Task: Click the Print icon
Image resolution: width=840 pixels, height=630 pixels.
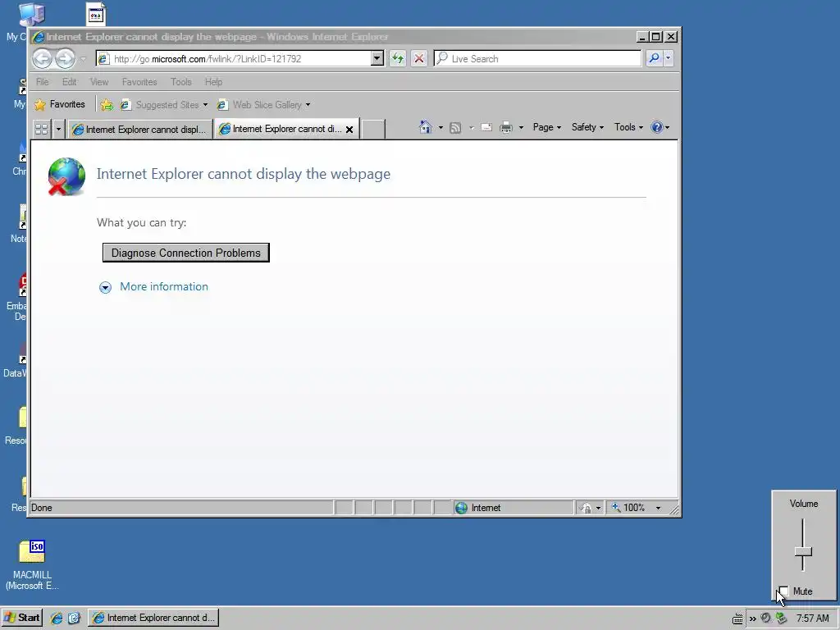Action: 505,127
